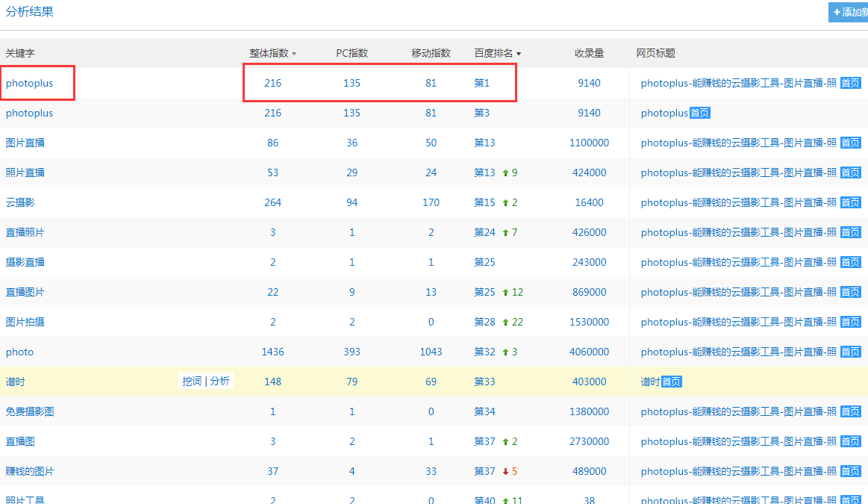Click green up arrow in 云摄影 row
The image size is (868, 504).
tap(505, 203)
